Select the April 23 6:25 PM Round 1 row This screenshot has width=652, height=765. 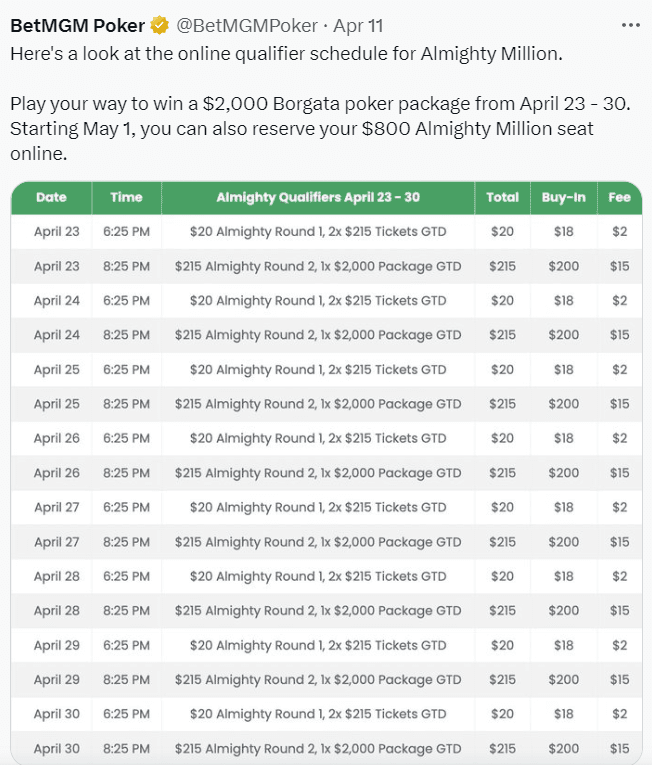pyautogui.click(x=326, y=232)
